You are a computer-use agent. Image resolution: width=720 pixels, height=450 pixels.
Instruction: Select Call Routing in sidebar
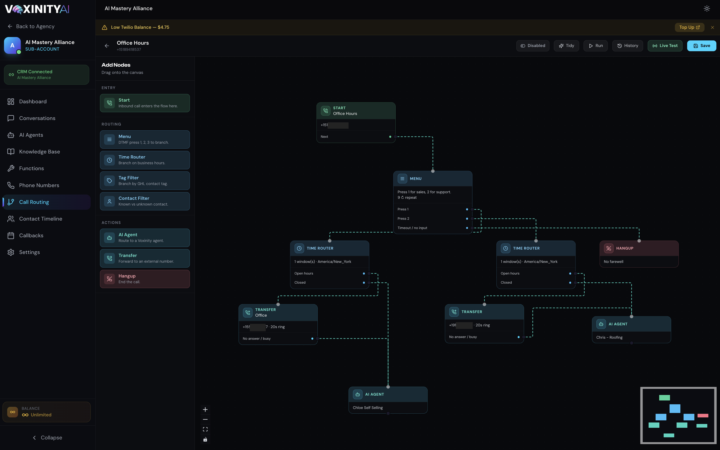click(x=46, y=202)
